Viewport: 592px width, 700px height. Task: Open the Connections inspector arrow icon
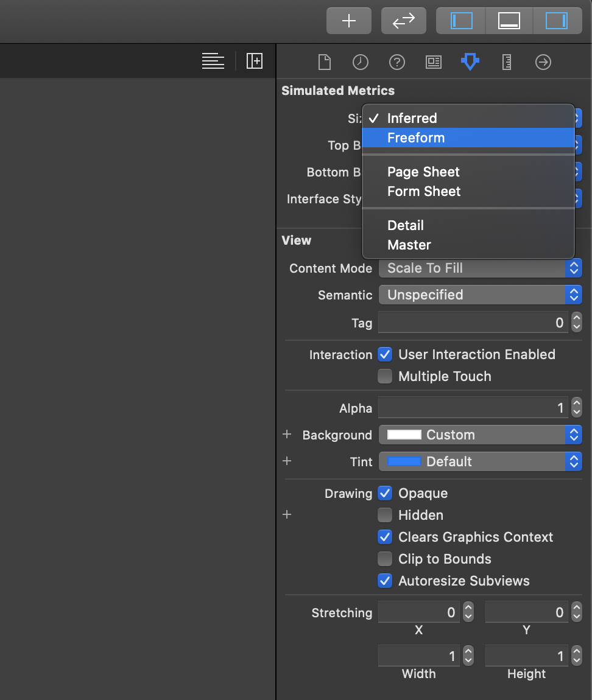click(543, 61)
